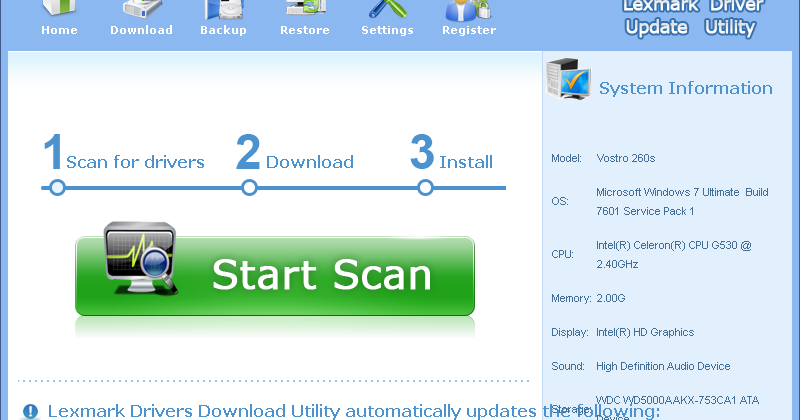Select the Register label in toolbar
This screenshot has width=800, height=420.
point(469,30)
